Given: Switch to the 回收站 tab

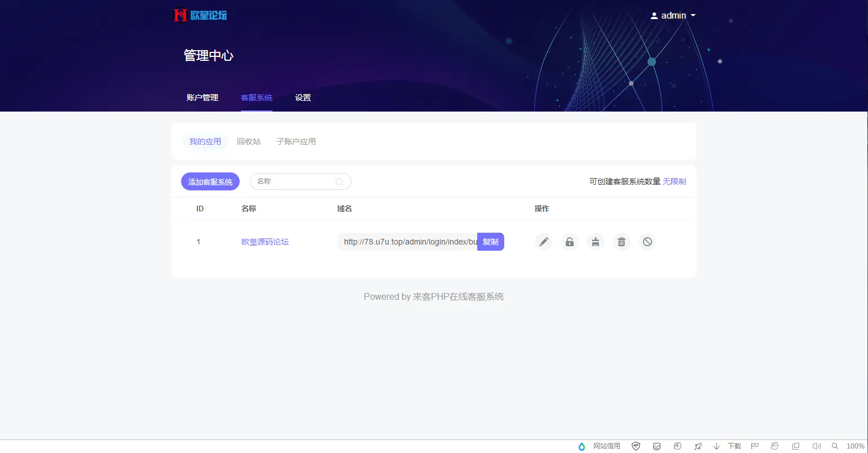Looking at the screenshot, I should (x=248, y=141).
